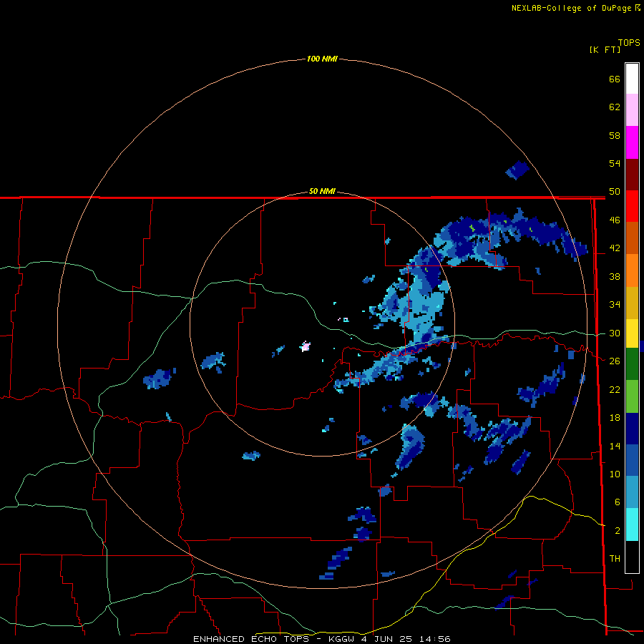
Task: Click the ENHANCED ECHO TOPS caption text
Action: point(251,639)
